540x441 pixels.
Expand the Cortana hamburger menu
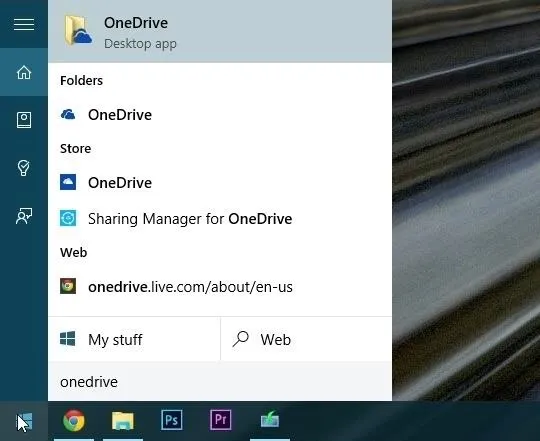[24, 24]
